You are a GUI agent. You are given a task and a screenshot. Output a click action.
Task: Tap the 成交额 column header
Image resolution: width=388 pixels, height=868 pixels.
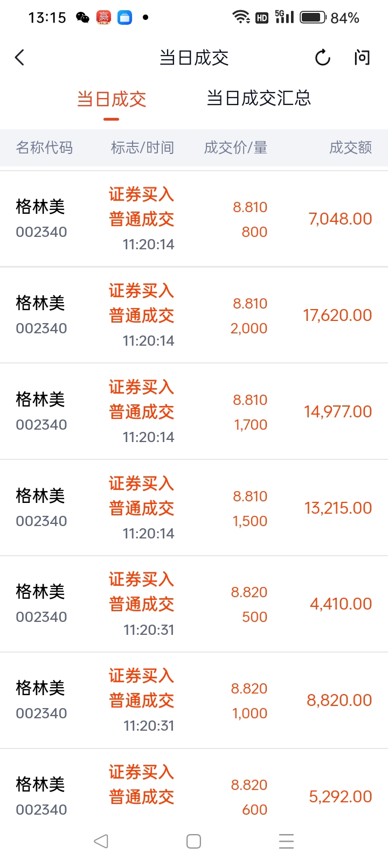point(350,148)
